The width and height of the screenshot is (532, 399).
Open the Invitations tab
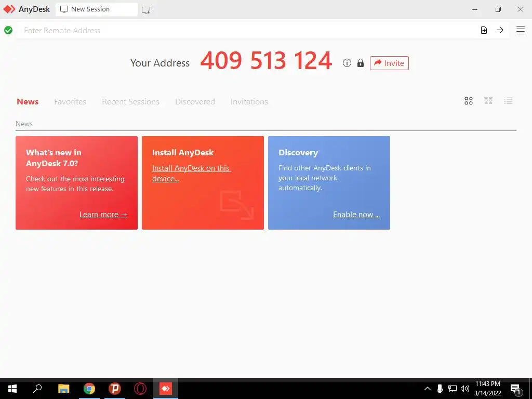click(249, 101)
